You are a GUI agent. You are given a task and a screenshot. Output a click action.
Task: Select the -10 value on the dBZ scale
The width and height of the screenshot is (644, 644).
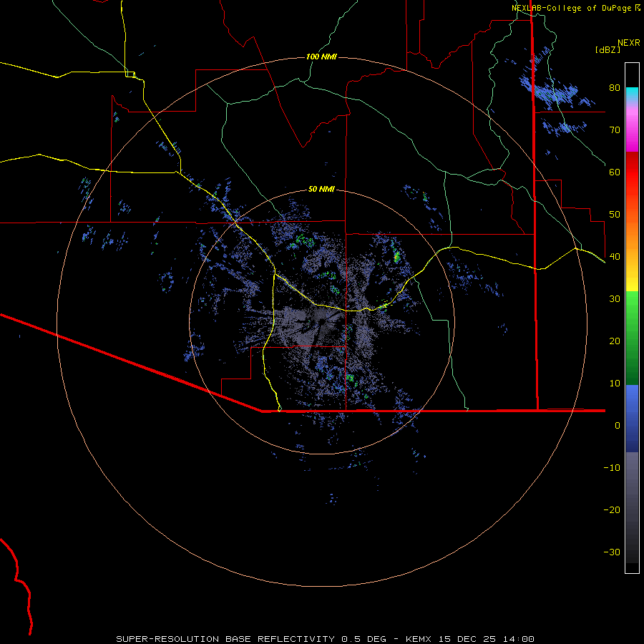(x=612, y=467)
